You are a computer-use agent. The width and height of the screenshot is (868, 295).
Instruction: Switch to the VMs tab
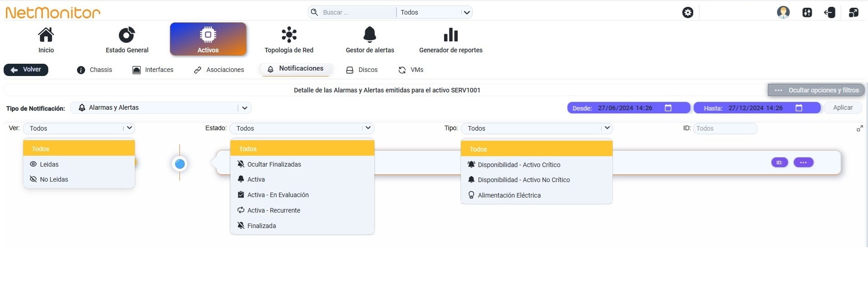[x=411, y=70]
